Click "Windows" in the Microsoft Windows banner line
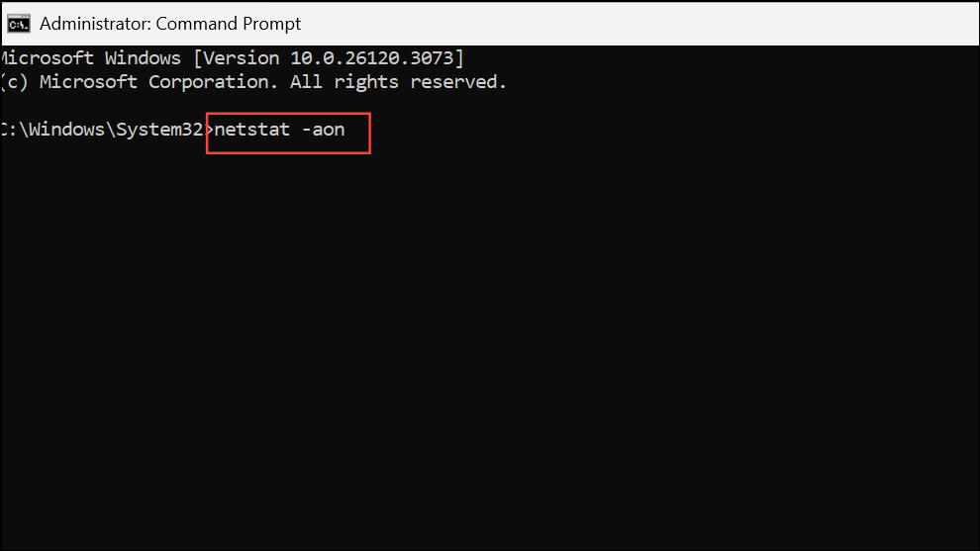This screenshot has height=551, width=980. click(x=143, y=58)
